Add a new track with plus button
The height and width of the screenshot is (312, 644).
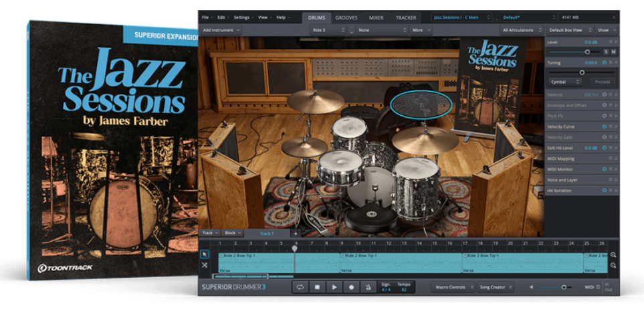(296, 233)
